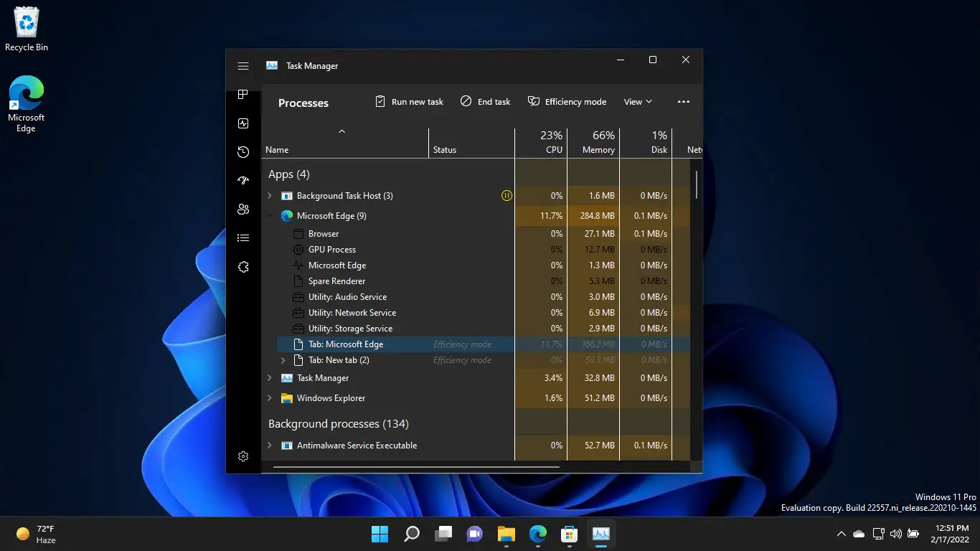Click End task button
This screenshot has height=551, width=980.
click(486, 102)
